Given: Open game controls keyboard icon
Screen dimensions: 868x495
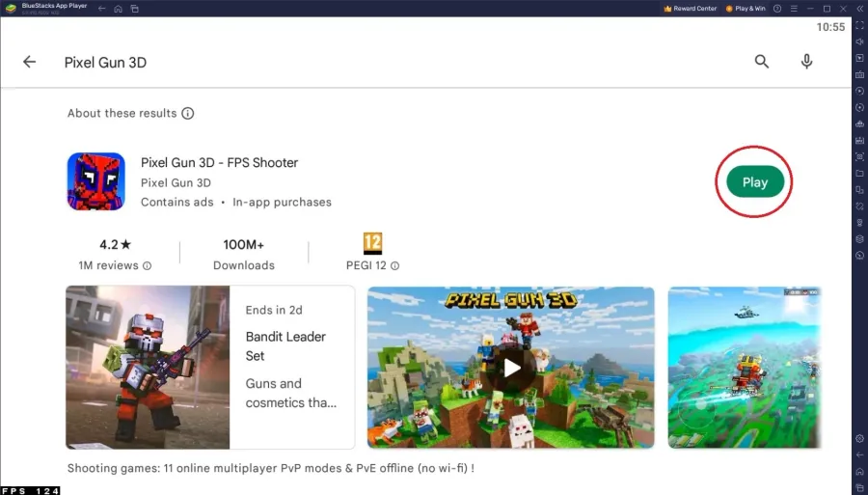Looking at the screenshot, I should (859, 74).
